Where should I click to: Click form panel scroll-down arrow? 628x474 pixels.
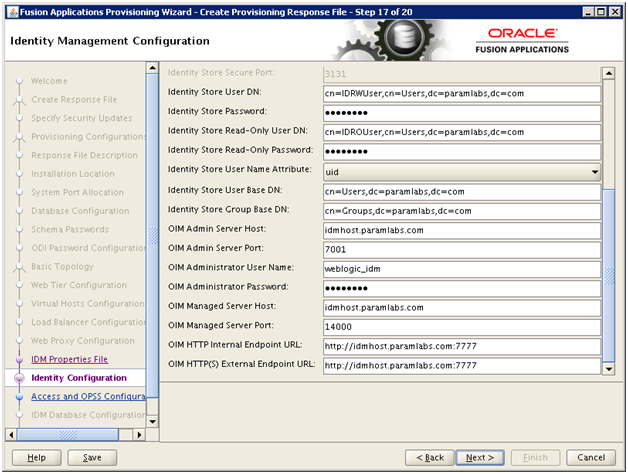(x=608, y=369)
